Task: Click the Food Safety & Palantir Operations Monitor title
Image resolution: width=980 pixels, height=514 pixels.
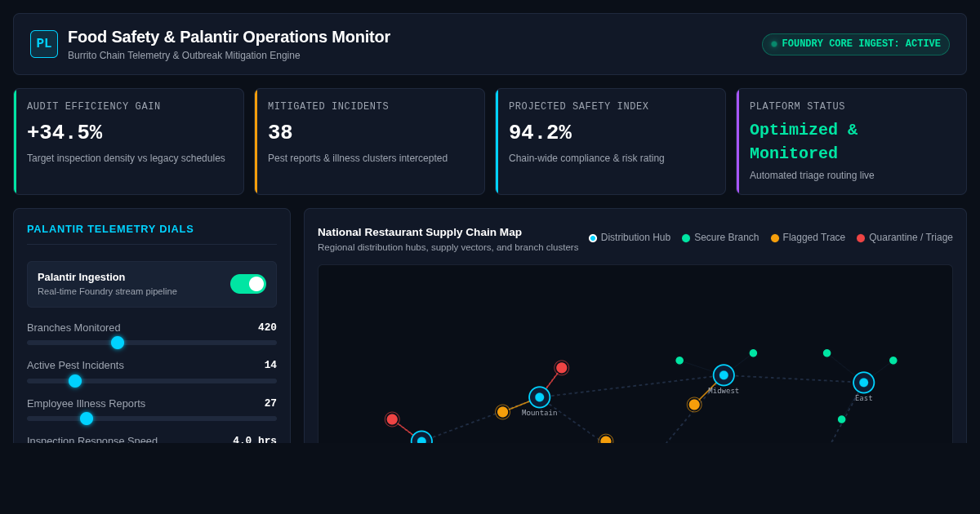Action: pyautogui.click(x=229, y=37)
